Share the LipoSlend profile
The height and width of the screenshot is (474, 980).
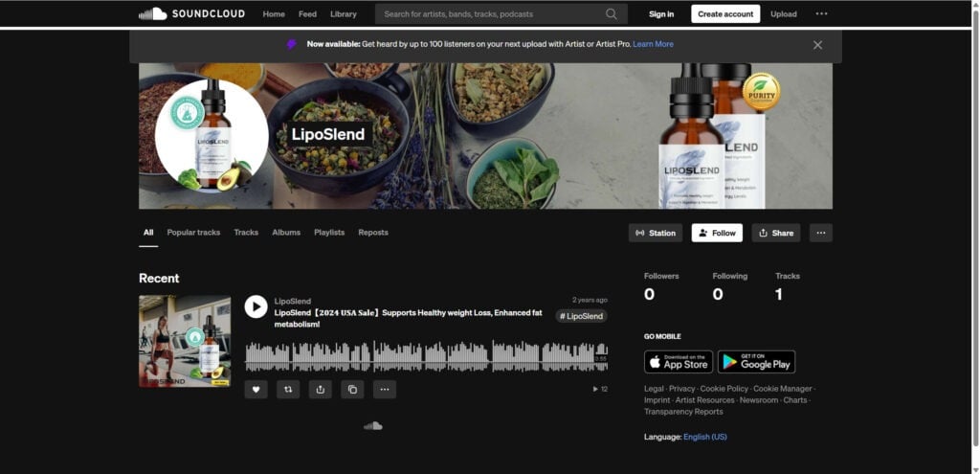[x=775, y=233]
